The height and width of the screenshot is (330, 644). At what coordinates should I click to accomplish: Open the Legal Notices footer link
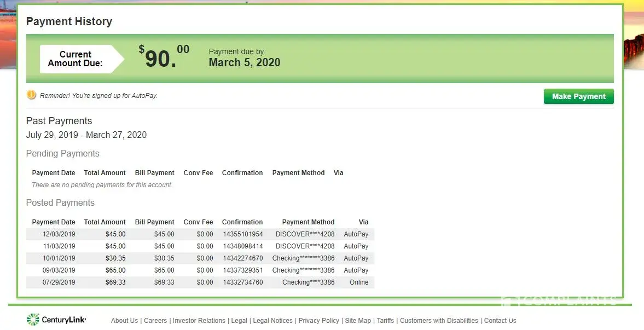272,321
